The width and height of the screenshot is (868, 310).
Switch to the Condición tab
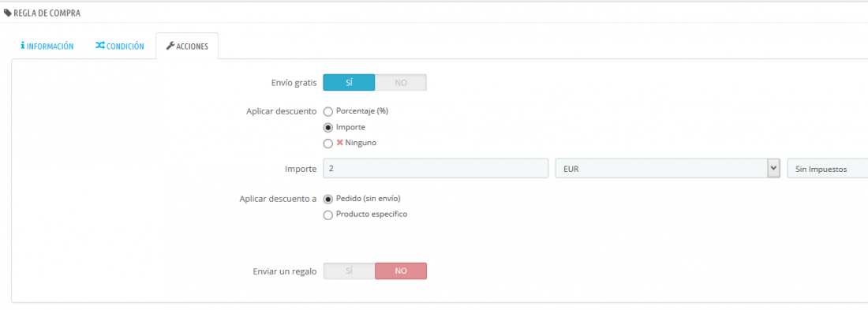click(x=120, y=46)
